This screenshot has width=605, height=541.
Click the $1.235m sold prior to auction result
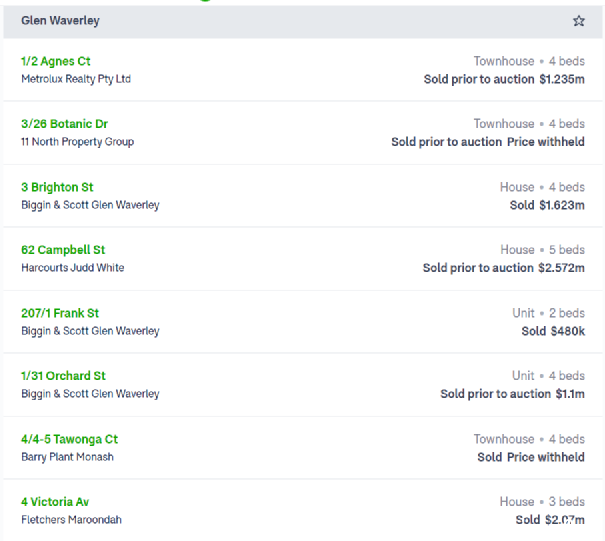tap(504, 79)
